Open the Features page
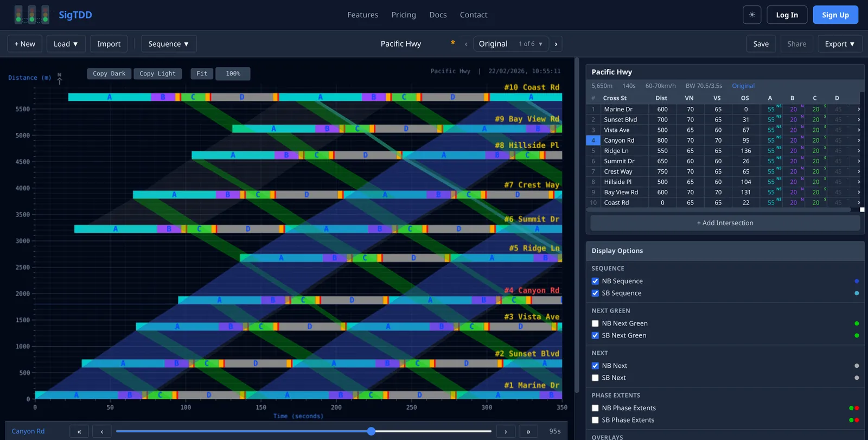Screen dimensions: 868x440 (363, 15)
